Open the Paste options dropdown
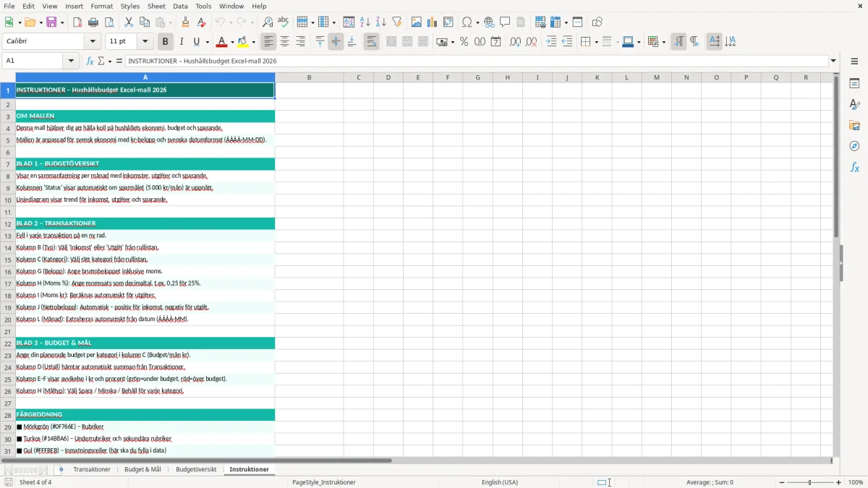Viewport: 868px width, 488px height. [170, 22]
